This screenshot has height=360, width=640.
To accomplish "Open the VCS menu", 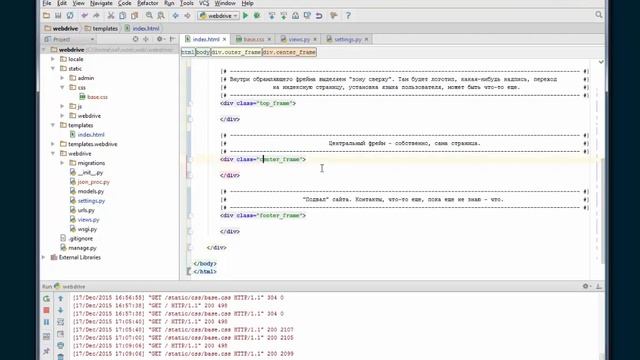I will [x=204, y=3].
